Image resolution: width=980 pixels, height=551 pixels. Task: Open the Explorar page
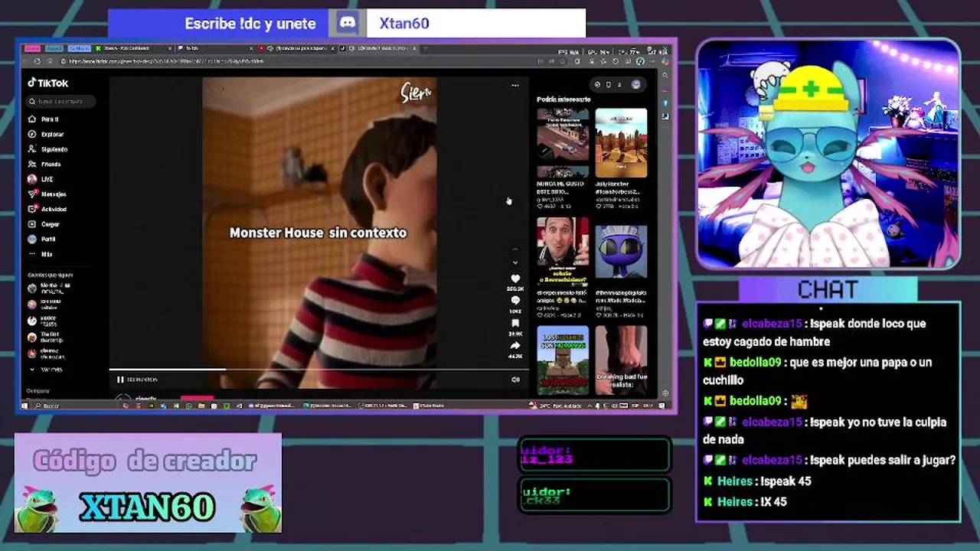(46, 134)
